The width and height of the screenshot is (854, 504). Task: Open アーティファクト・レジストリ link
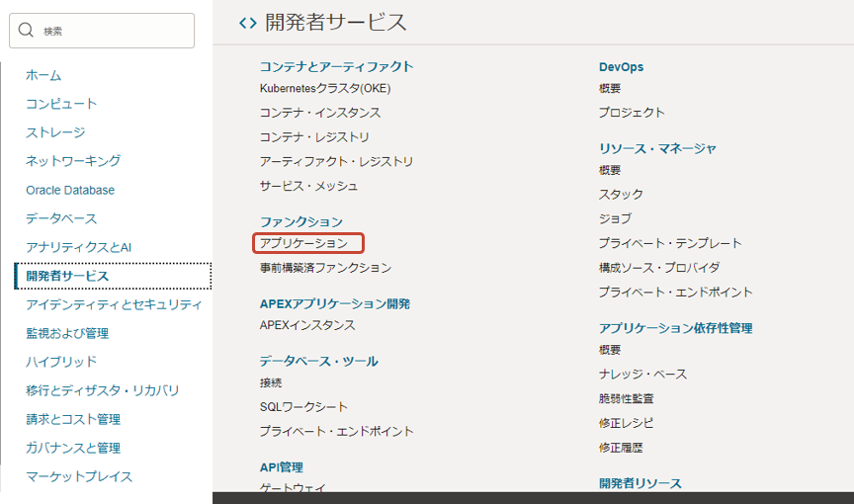click(336, 162)
